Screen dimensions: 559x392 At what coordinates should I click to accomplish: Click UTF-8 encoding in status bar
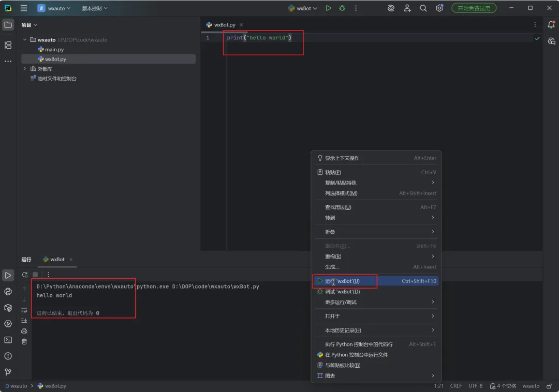(x=475, y=386)
